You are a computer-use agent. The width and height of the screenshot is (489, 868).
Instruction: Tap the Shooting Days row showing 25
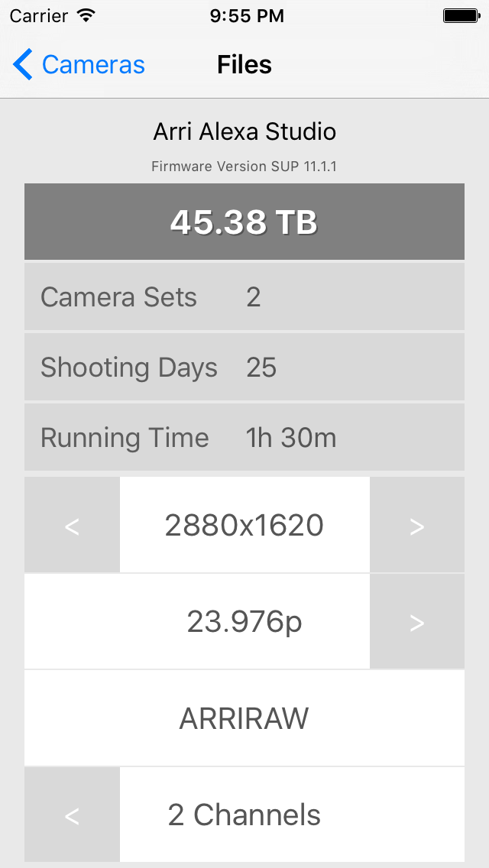click(244, 367)
